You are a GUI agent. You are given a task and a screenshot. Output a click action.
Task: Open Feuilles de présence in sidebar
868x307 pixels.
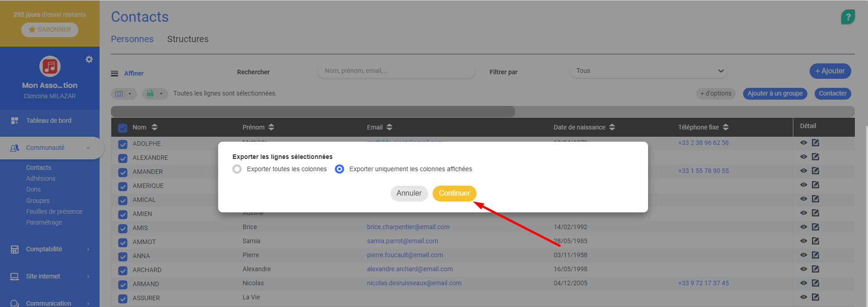click(54, 211)
